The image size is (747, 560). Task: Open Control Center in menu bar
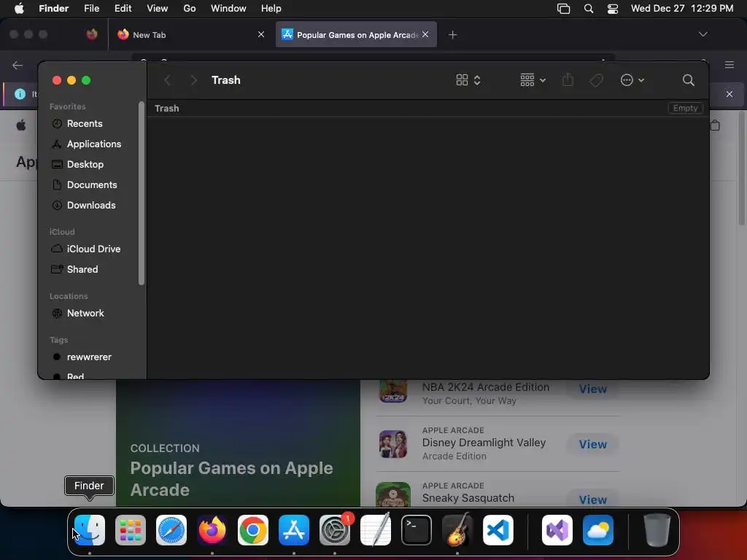613,9
